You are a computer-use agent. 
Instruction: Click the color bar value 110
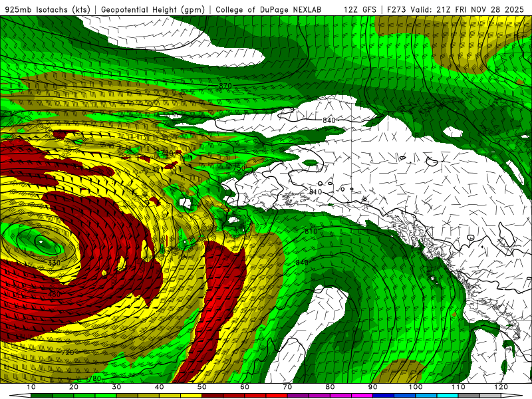458,387
